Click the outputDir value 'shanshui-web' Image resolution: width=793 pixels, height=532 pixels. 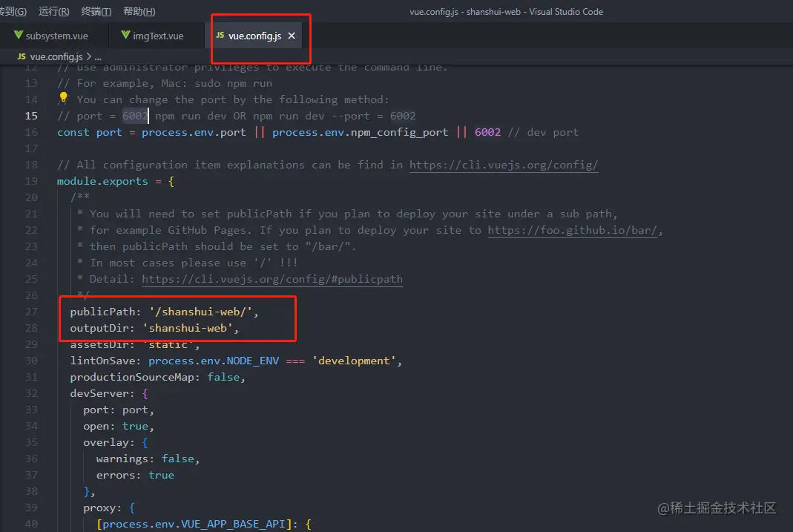188,328
